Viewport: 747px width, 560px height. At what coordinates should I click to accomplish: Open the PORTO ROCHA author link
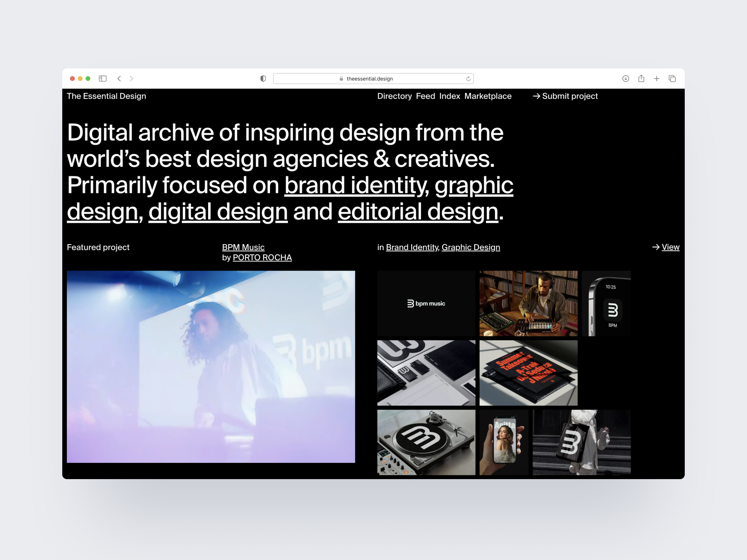pyautogui.click(x=262, y=257)
